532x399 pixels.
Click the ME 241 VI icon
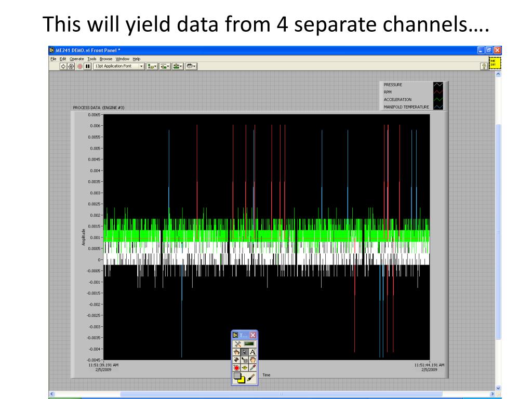tap(495, 63)
